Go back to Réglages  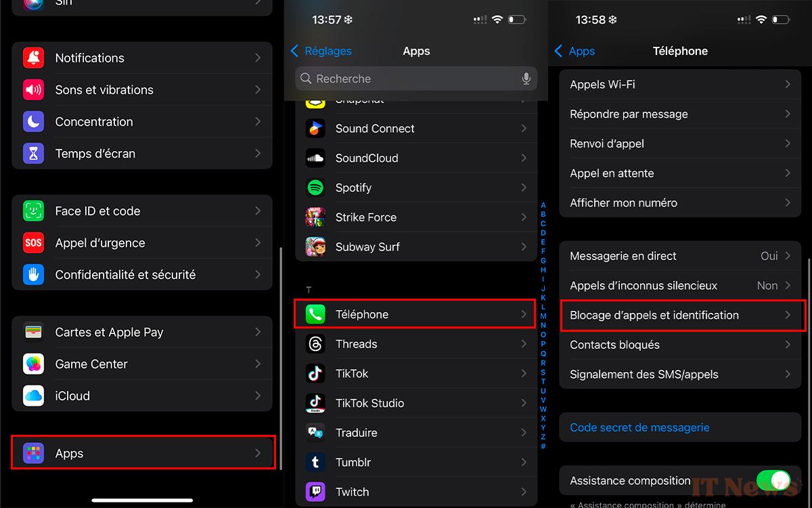[321, 51]
